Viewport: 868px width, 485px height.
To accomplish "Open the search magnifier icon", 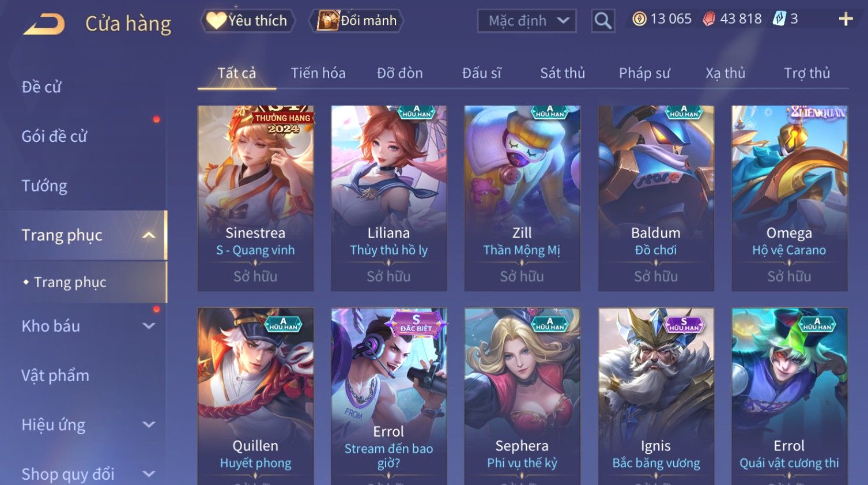I will (x=603, y=21).
